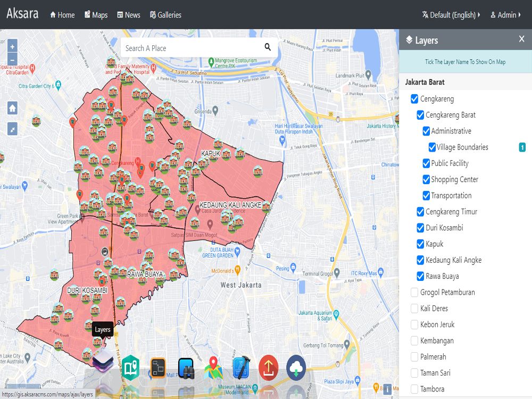This screenshot has height=399, width=532.
Task: Check the Palmerah checkbox
Action: (414, 356)
